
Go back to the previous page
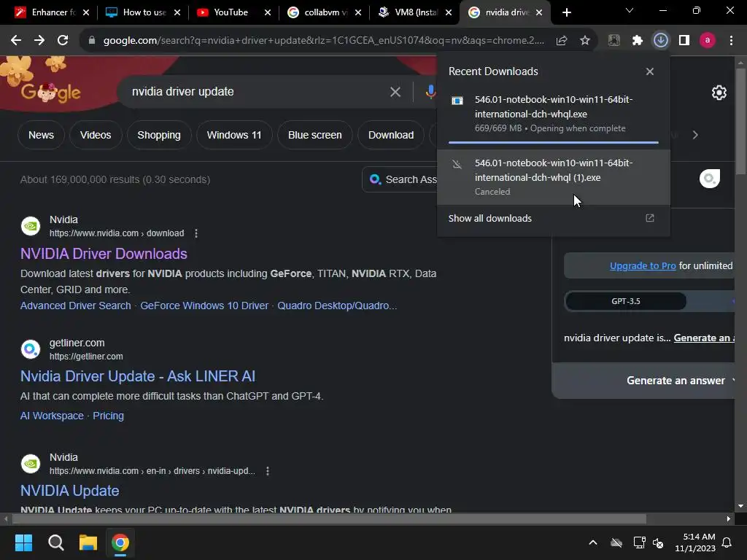(16, 41)
